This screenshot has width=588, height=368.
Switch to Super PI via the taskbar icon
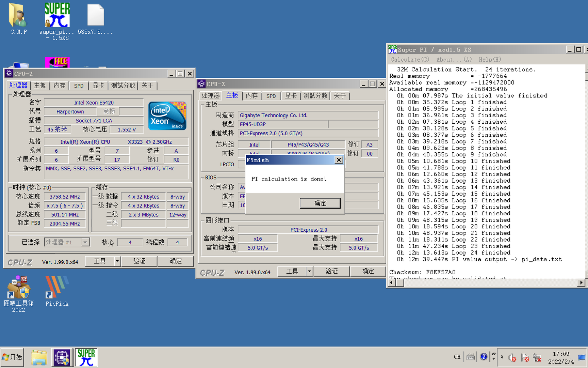[x=86, y=357]
